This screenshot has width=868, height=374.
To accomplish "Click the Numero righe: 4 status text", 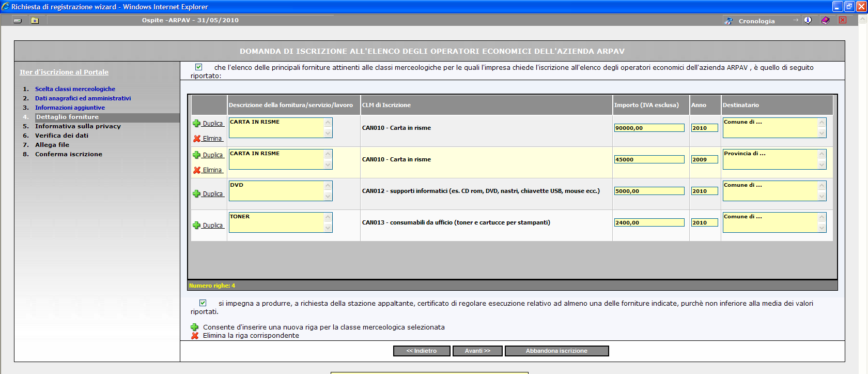I will (212, 286).
